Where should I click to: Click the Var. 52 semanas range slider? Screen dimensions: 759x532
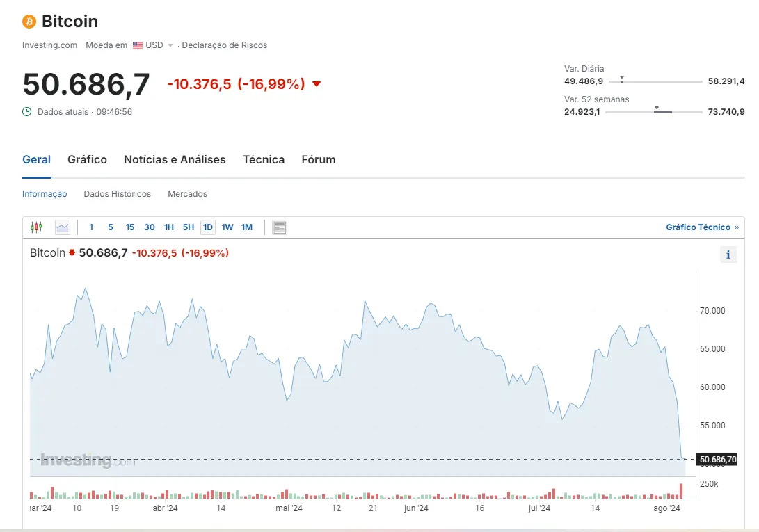tap(654, 112)
